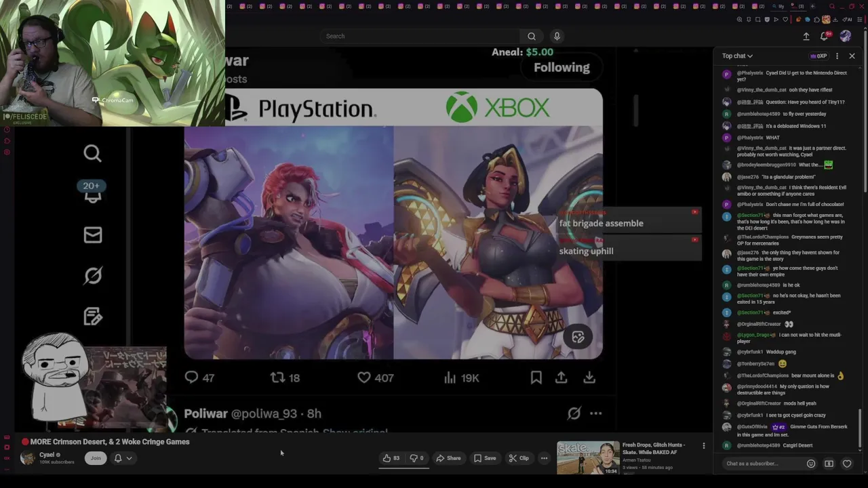The height and width of the screenshot is (488, 868).
Task: Share the video via Share button
Action: [448, 458]
